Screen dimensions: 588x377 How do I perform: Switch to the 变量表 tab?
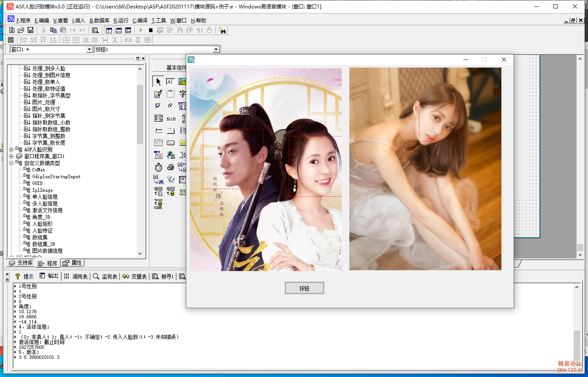[x=135, y=277]
